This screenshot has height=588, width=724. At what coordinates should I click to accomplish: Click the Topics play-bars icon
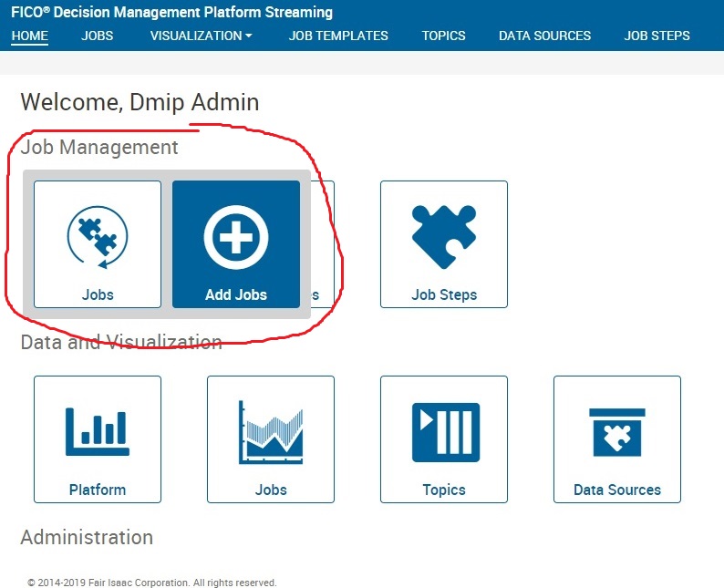coord(444,431)
